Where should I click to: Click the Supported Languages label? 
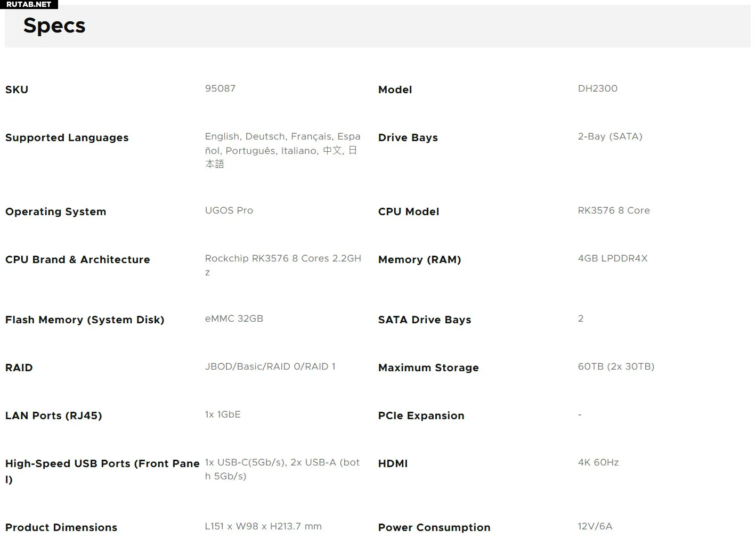pyautogui.click(x=67, y=137)
